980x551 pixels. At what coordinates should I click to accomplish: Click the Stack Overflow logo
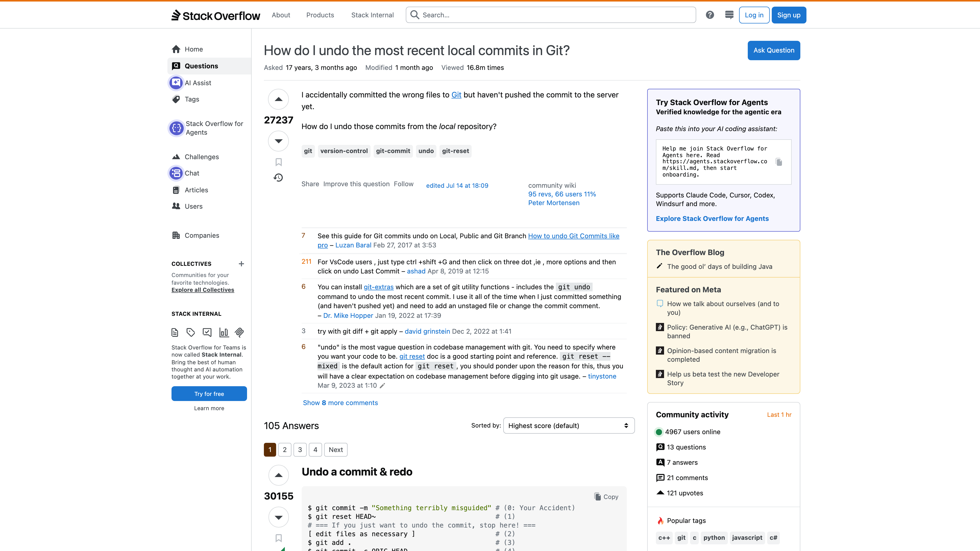point(216,15)
